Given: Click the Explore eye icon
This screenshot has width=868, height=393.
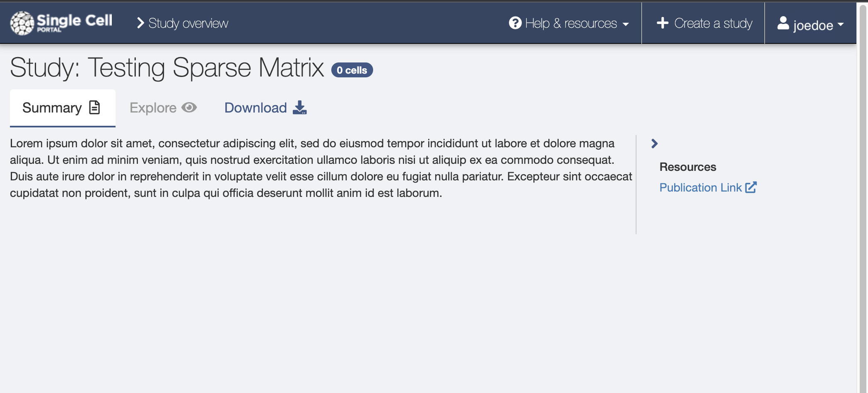Looking at the screenshot, I should pos(189,108).
